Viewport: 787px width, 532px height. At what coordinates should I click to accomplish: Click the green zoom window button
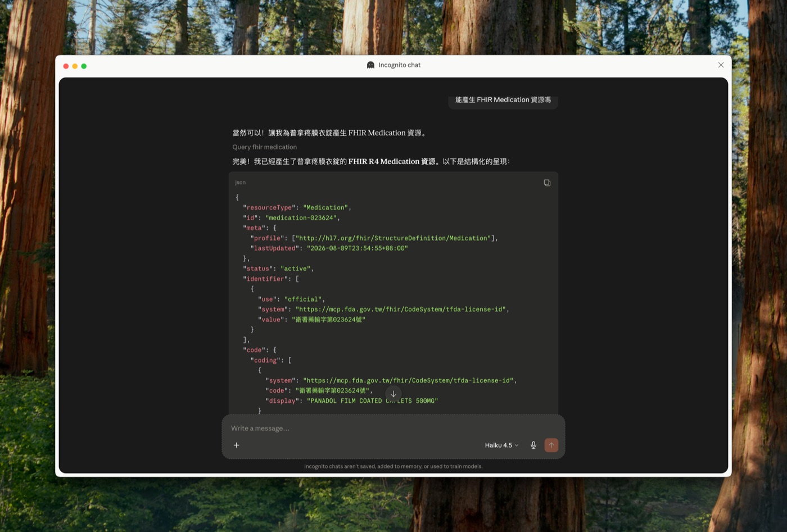click(x=84, y=66)
